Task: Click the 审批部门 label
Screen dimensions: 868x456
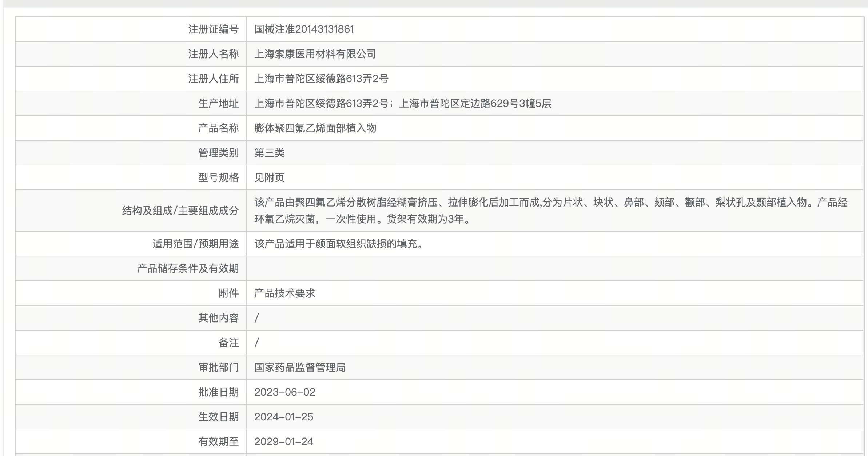Action: [218, 367]
